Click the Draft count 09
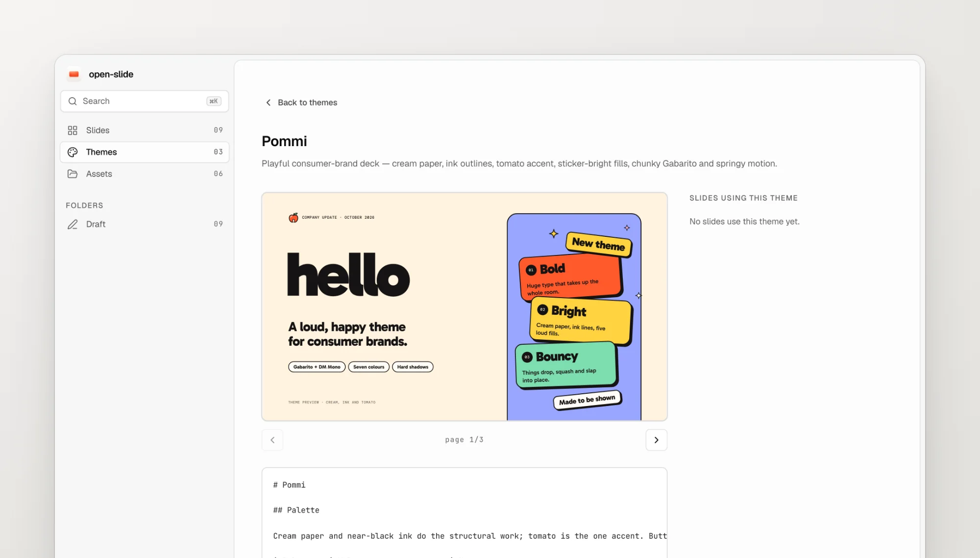Viewport: 980px width, 558px height. pyautogui.click(x=218, y=224)
